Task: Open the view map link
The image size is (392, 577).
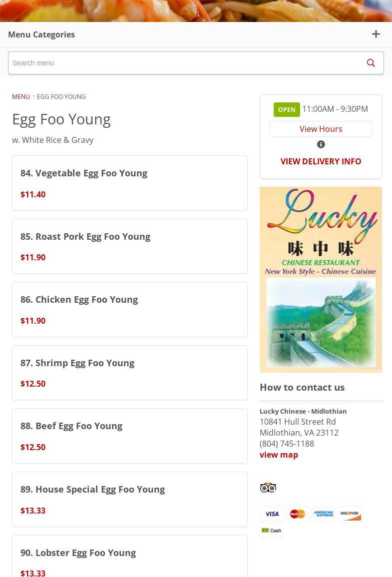Action: click(x=279, y=455)
